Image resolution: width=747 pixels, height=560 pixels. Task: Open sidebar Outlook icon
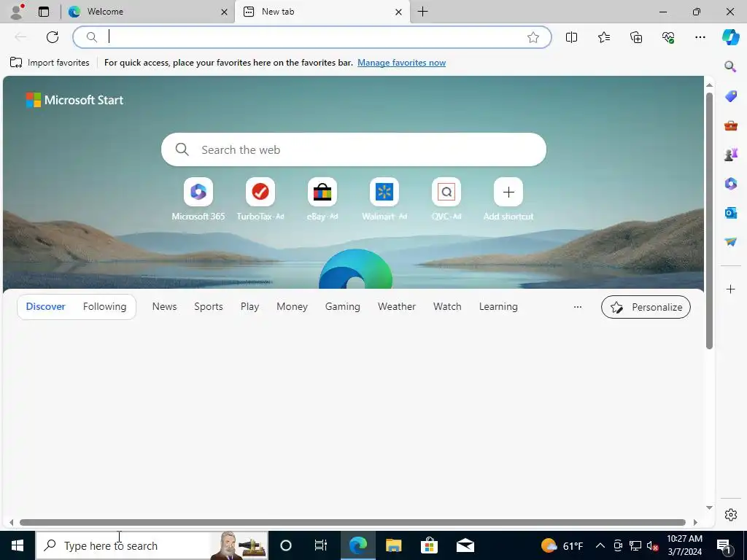coord(730,212)
